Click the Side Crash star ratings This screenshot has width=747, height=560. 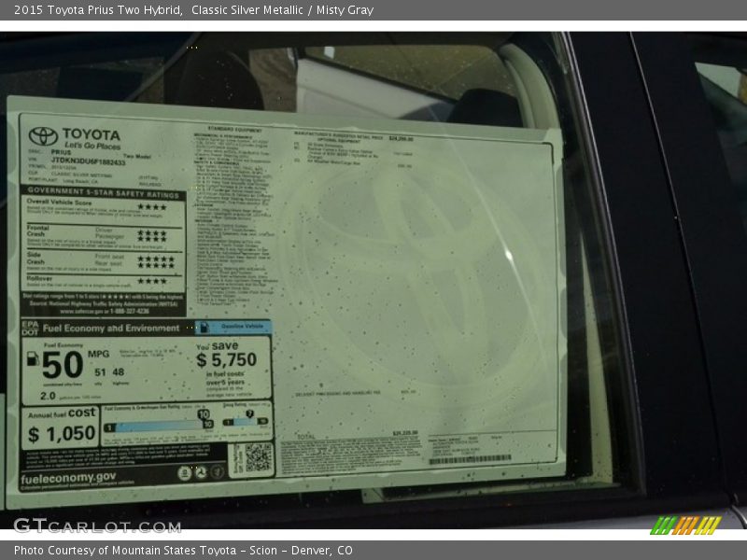pos(156,262)
